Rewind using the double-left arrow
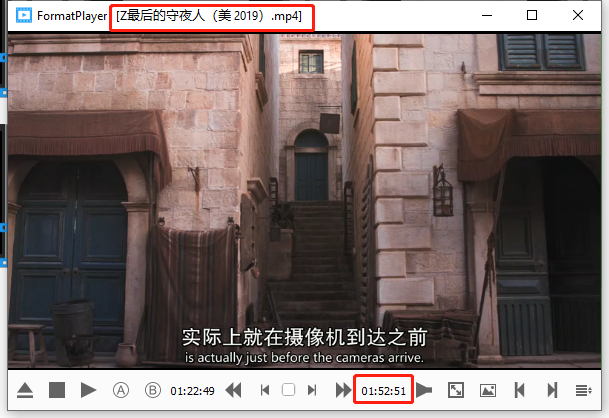Screen dimensions: 609x418 coord(233,390)
